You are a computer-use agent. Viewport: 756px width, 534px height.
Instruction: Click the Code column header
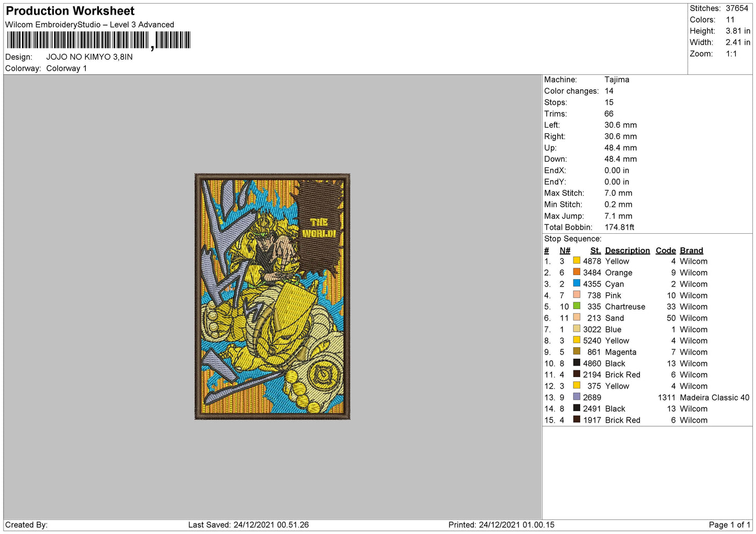point(665,251)
